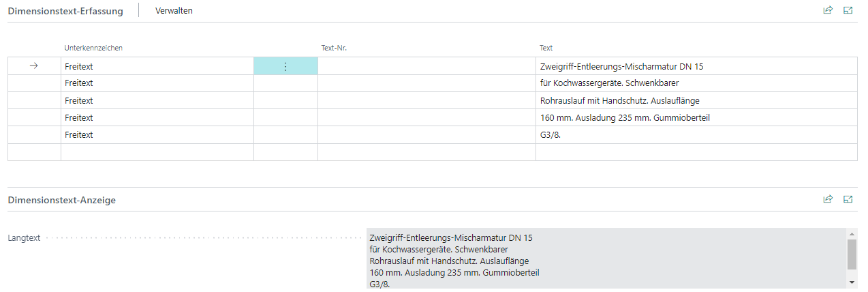Open Text column header options
This screenshot has width=868, height=292.
pos(546,48)
